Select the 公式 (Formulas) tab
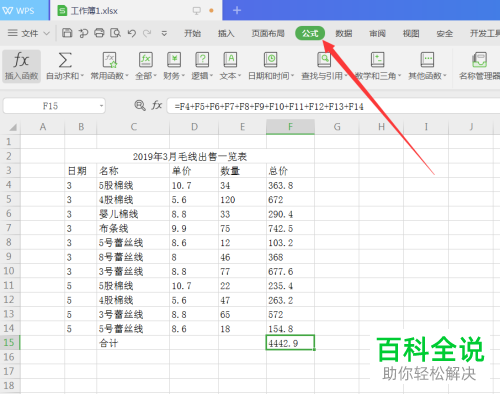 click(310, 33)
